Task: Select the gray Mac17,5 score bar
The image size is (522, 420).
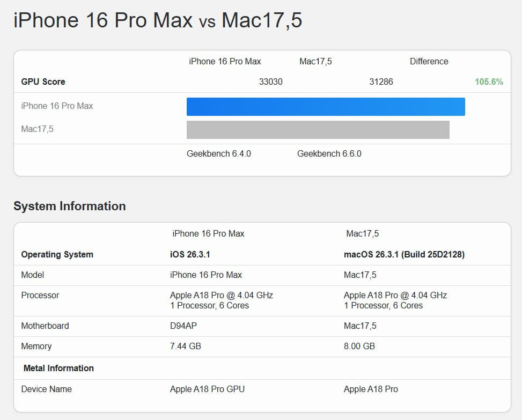Action: point(318,129)
